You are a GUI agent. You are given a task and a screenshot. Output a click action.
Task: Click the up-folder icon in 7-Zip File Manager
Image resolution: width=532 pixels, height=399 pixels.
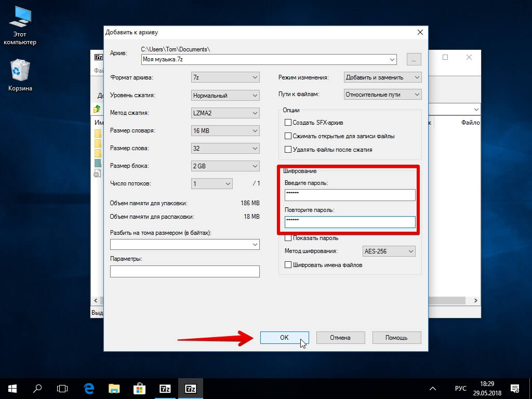pos(97,109)
